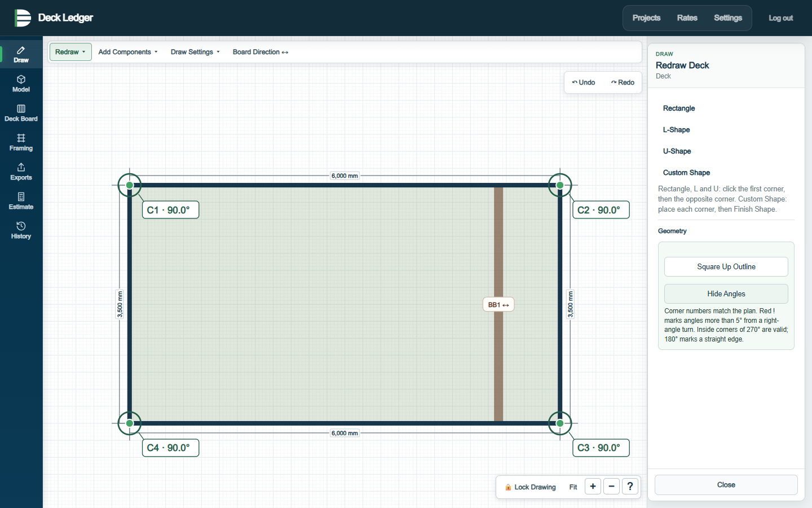
Task: Open the Projects tab
Action: point(646,18)
